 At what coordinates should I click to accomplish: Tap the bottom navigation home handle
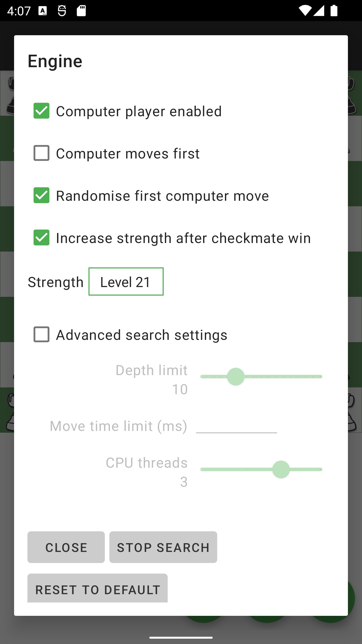pyautogui.click(x=181, y=638)
